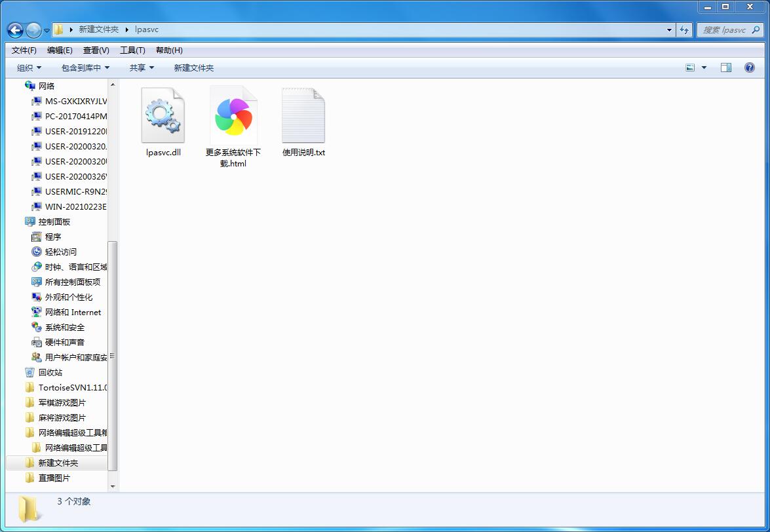Screen dimensions: 770x532
Task: Click the 轻松访问 icon
Action: pyautogui.click(x=36, y=252)
